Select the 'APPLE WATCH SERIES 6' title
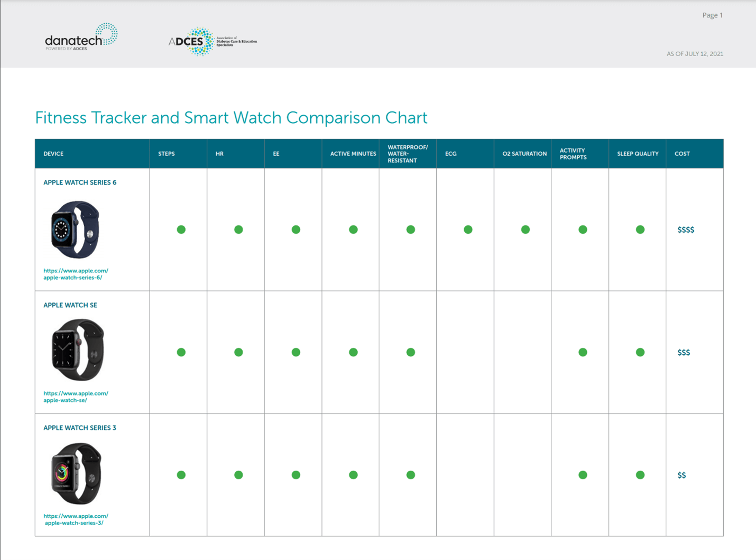Viewport: 756px width, 560px height. (x=80, y=182)
